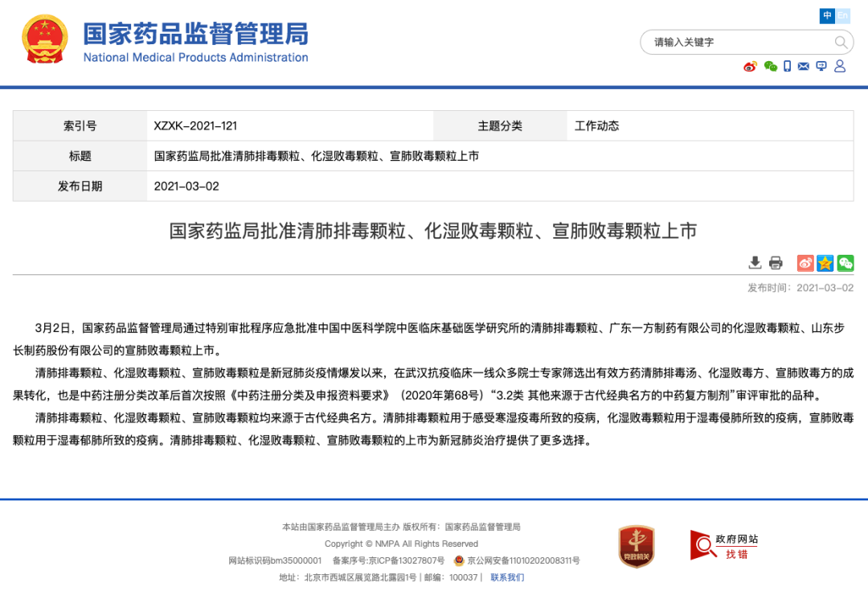
Task: Select the title cell in info table
Action: click(500, 156)
